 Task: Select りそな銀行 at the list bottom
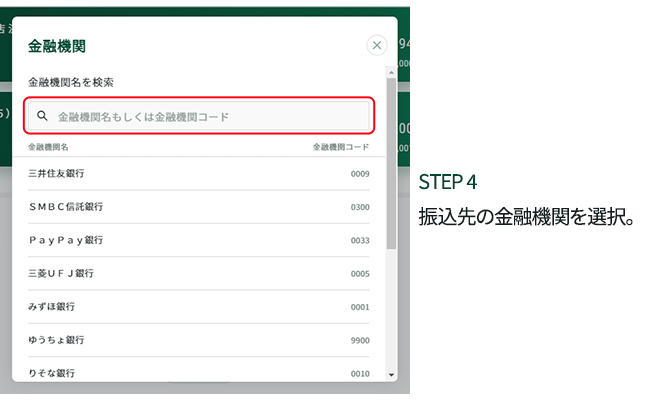[199, 370]
